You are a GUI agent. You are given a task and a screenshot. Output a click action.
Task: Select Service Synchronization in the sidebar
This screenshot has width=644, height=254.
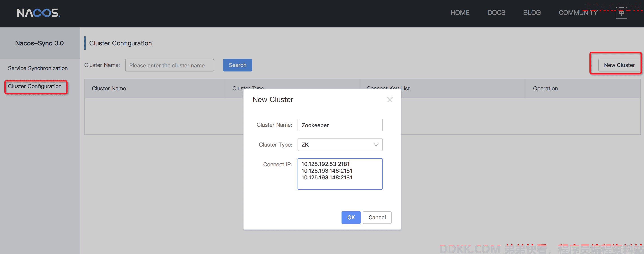click(38, 68)
